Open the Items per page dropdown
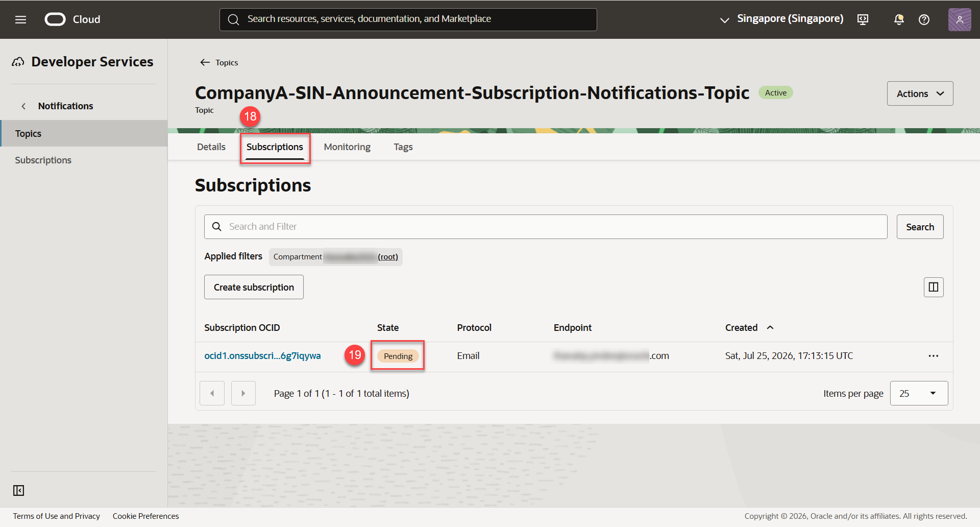 [x=919, y=393]
